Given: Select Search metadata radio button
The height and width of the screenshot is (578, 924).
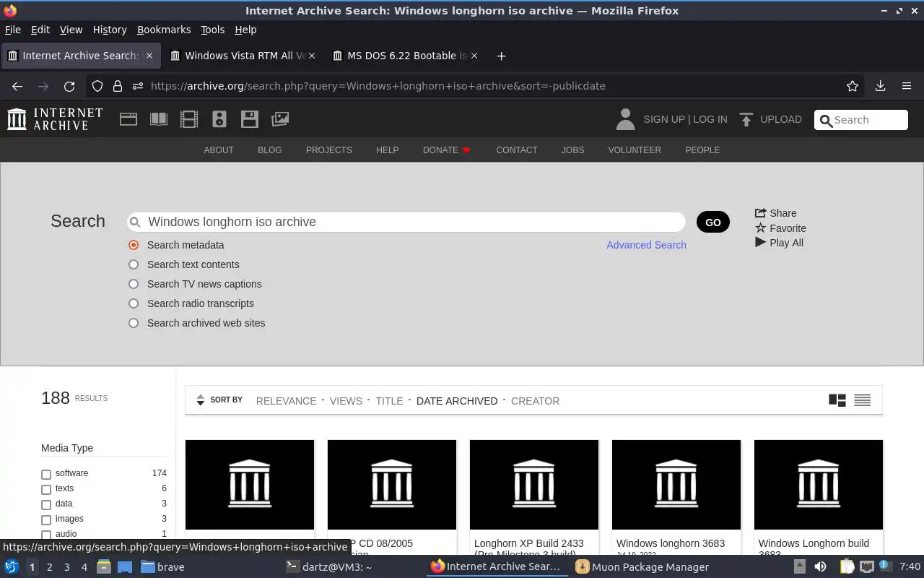Looking at the screenshot, I should point(134,245).
